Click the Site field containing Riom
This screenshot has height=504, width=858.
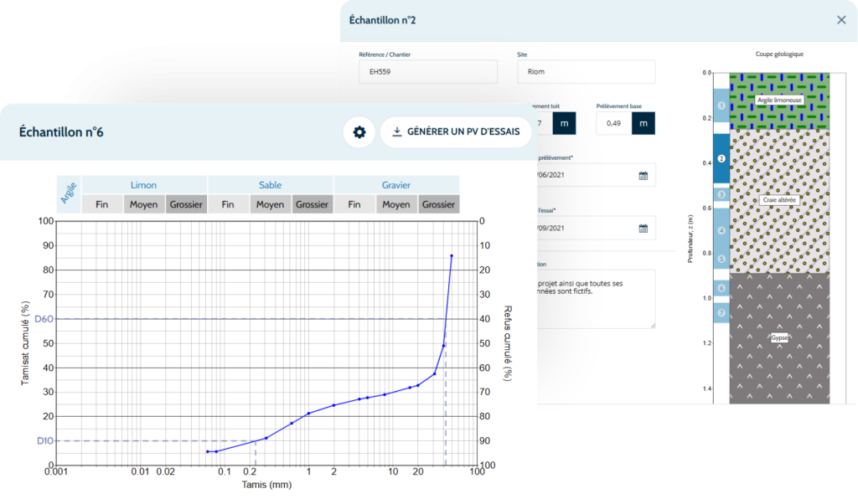[586, 72]
